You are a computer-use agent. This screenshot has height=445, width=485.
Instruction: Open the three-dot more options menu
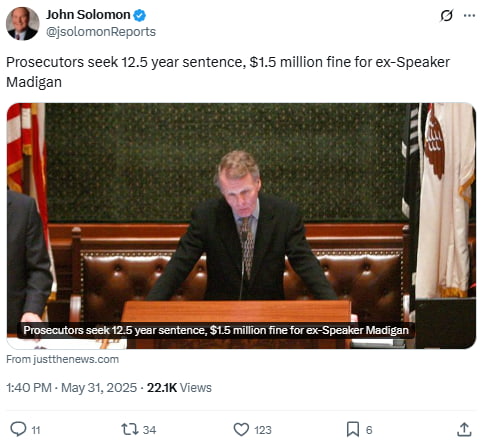pos(469,15)
